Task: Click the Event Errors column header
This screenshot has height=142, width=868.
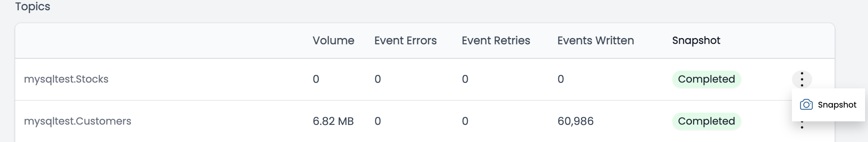Action: 405,41
